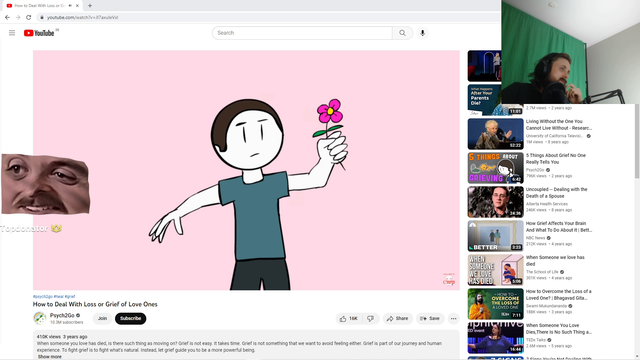Viewport: 640px width, 360px height.
Task: Open 'Living Without the One You Cannot Live Without' title
Action: pyautogui.click(x=558, y=124)
